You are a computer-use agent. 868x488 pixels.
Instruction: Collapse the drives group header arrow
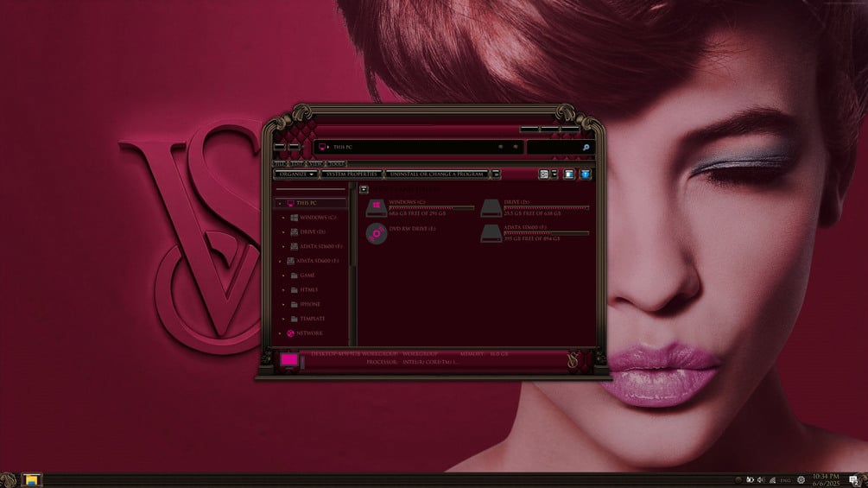(364, 190)
